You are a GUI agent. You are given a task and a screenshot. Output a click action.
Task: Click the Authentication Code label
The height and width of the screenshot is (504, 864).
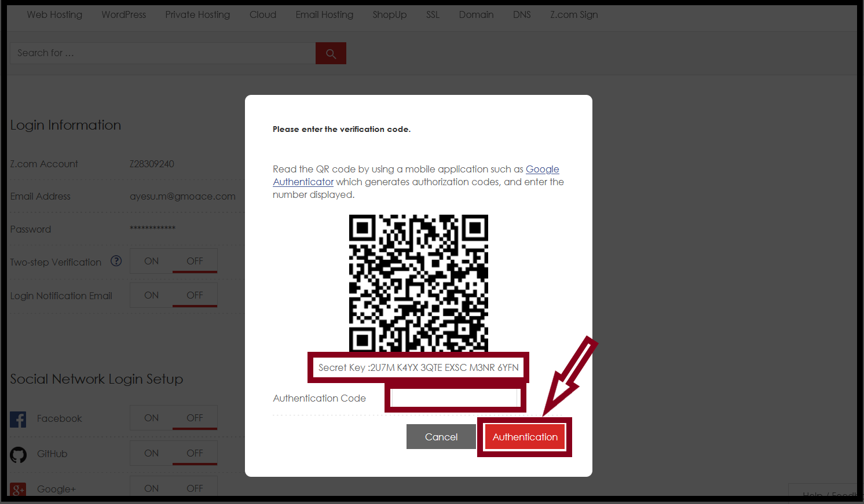point(319,398)
